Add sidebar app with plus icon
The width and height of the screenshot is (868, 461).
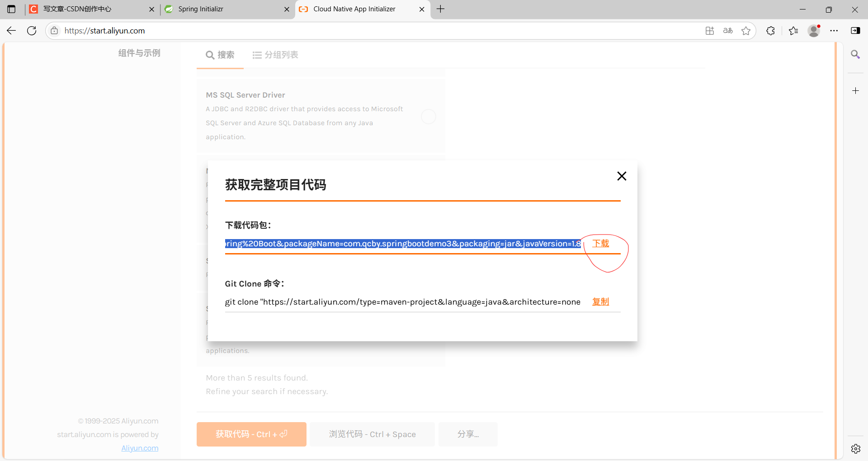[x=855, y=91]
